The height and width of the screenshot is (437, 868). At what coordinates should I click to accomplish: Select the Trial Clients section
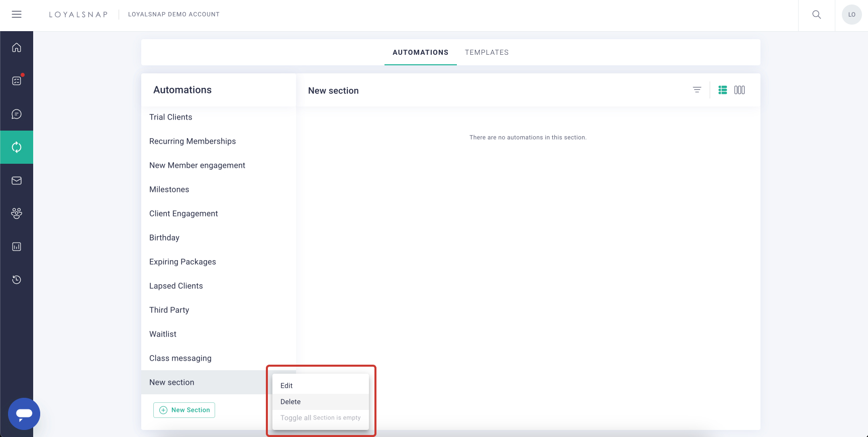219,117
